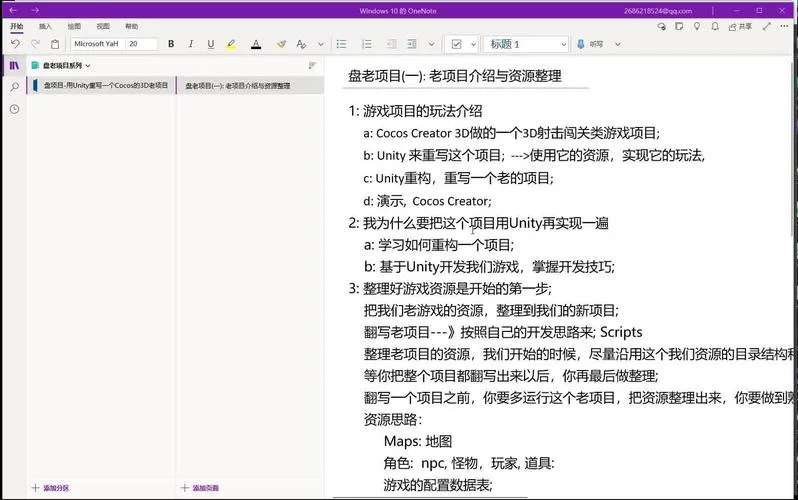Switch to the 帮助 ribbon tab
The height and width of the screenshot is (500, 798).
(x=131, y=26)
